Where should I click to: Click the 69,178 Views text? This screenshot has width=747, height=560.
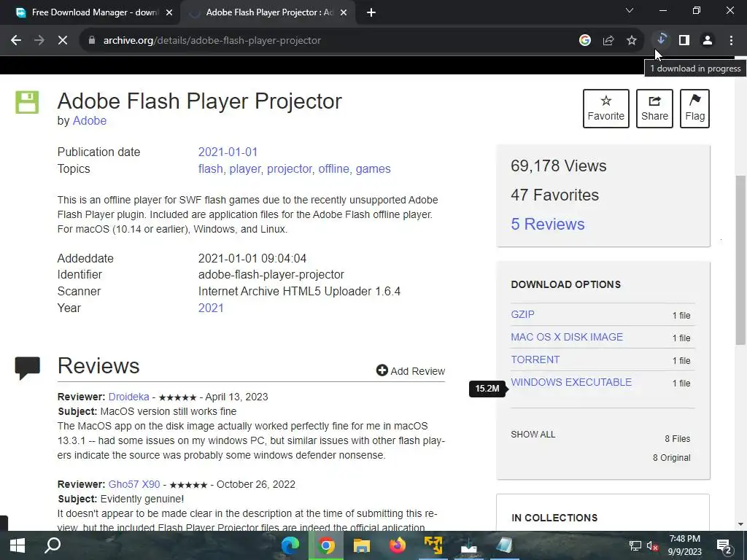tap(558, 166)
